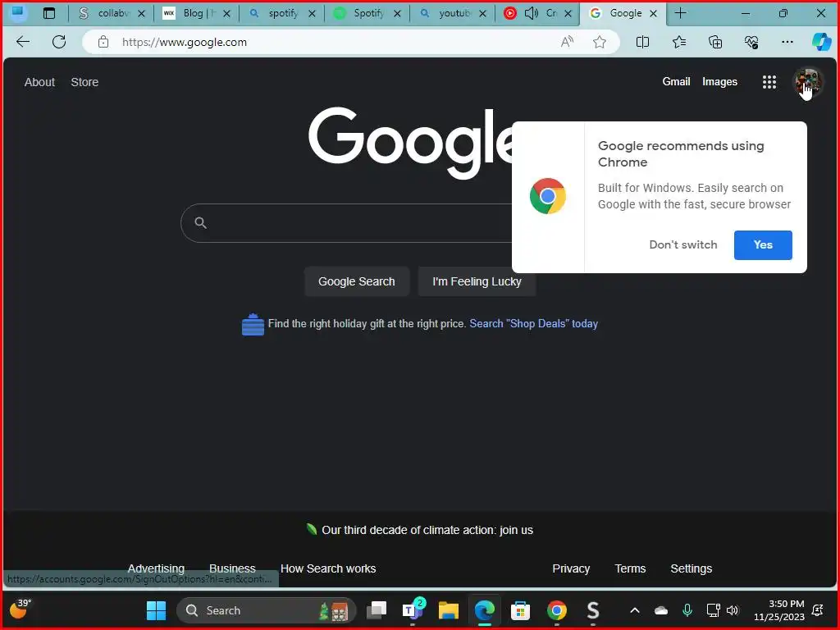Image resolution: width=840 pixels, height=630 pixels.
Task: Open the Images link
Action: point(719,81)
